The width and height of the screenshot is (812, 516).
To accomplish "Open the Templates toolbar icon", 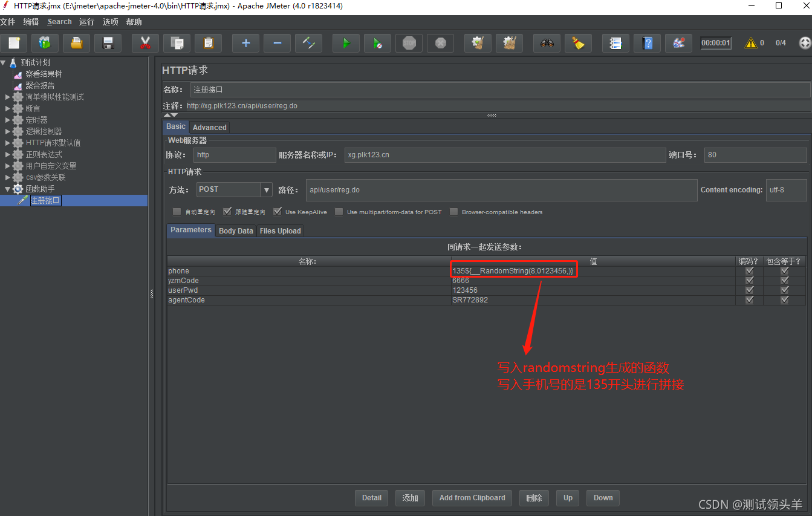I will [x=45, y=43].
